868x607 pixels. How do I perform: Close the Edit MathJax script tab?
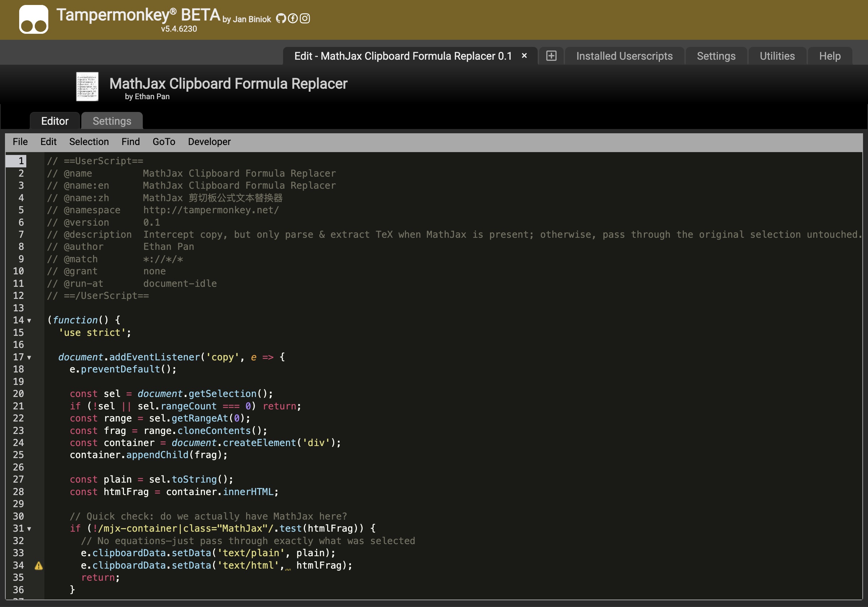524,55
